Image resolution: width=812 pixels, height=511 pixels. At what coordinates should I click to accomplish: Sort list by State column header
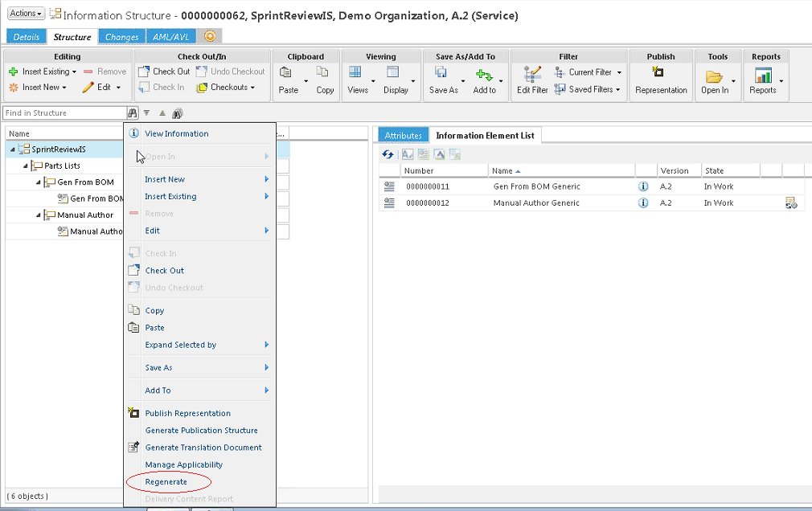pos(714,171)
